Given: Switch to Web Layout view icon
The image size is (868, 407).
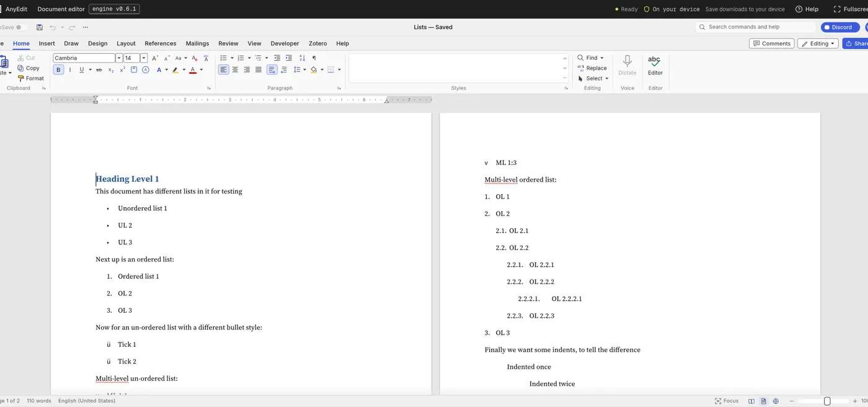Looking at the screenshot, I should [x=776, y=401].
